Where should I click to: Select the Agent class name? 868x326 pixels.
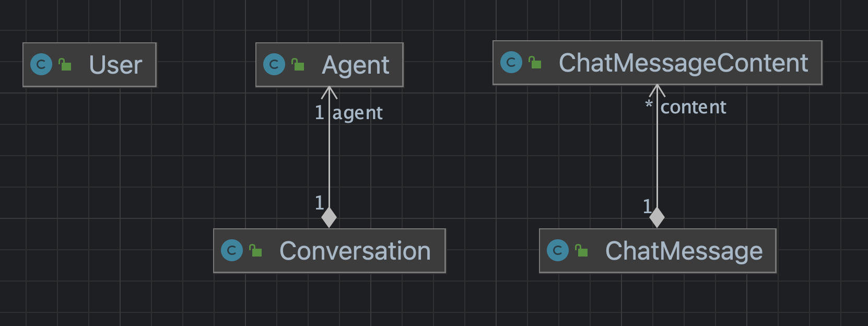(355, 65)
